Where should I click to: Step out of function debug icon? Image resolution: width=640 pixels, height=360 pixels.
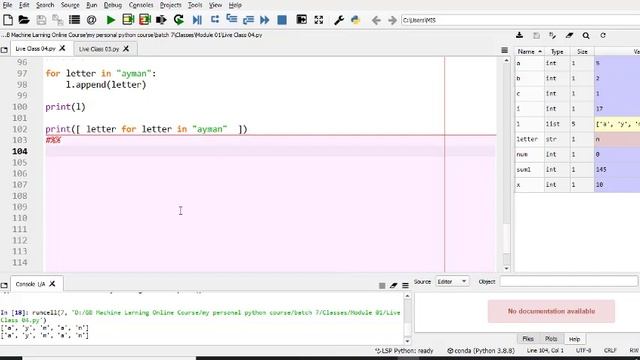coord(248,20)
